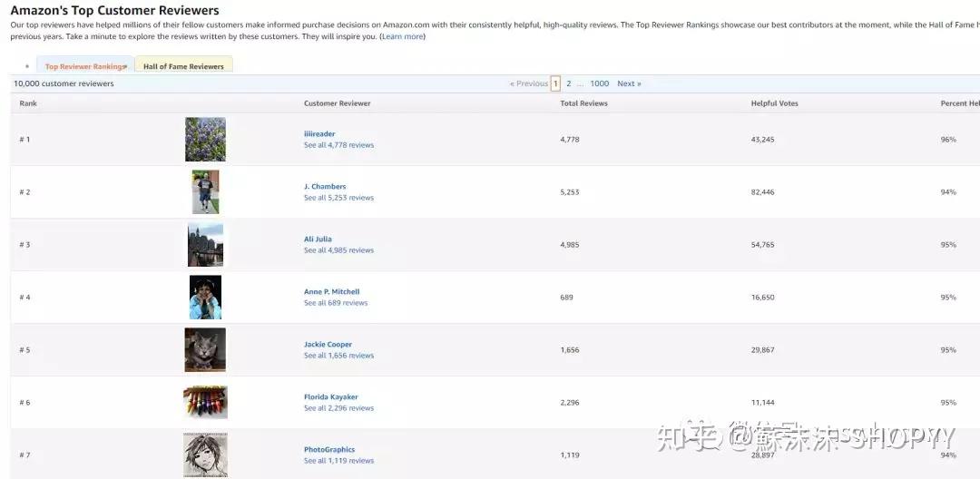Click the Helpful Votes column header
Image resolution: width=980 pixels, height=479 pixels.
[774, 103]
